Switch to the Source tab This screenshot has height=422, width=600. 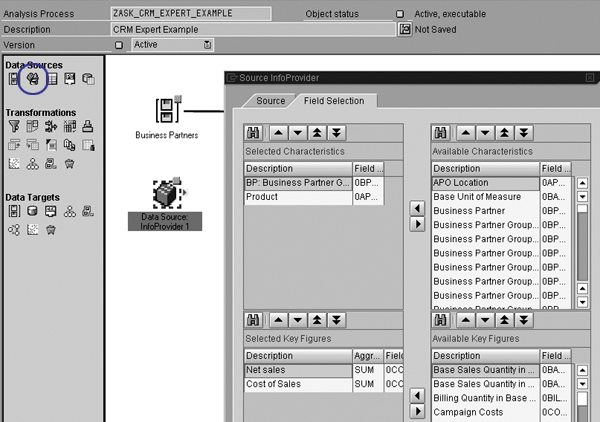pyautogui.click(x=270, y=101)
